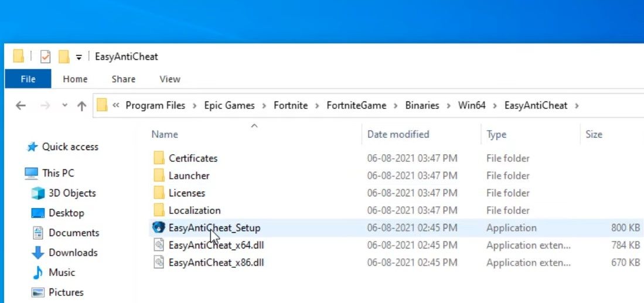
Task: Click the New folder icon in quick access toolbar
Action: coord(64,57)
